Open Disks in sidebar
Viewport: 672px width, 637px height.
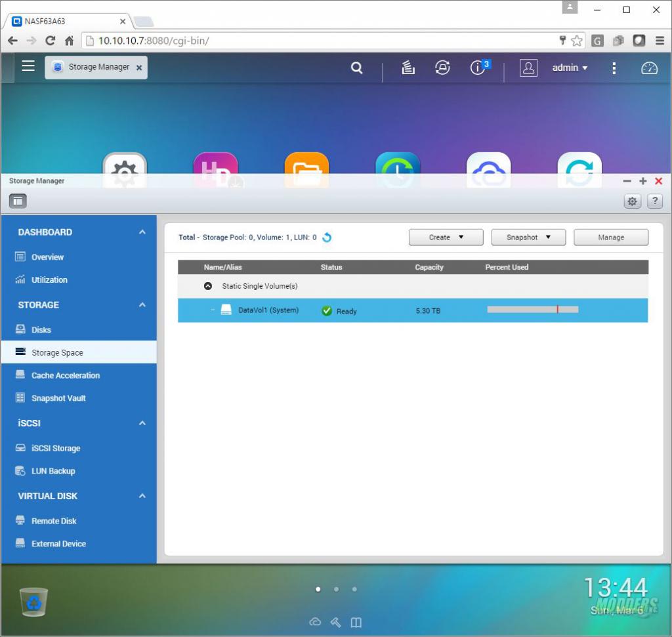(x=79, y=330)
